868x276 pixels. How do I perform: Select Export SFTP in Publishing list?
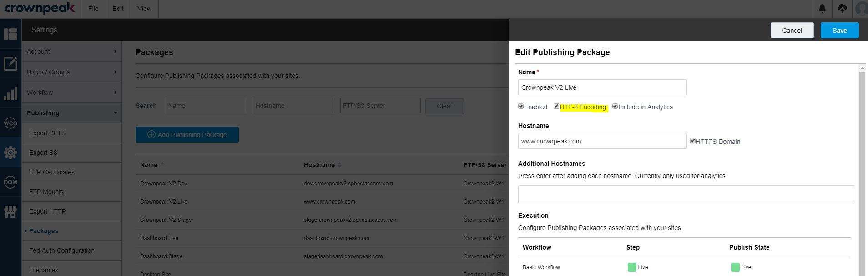pyautogui.click(x=72, y=133)
